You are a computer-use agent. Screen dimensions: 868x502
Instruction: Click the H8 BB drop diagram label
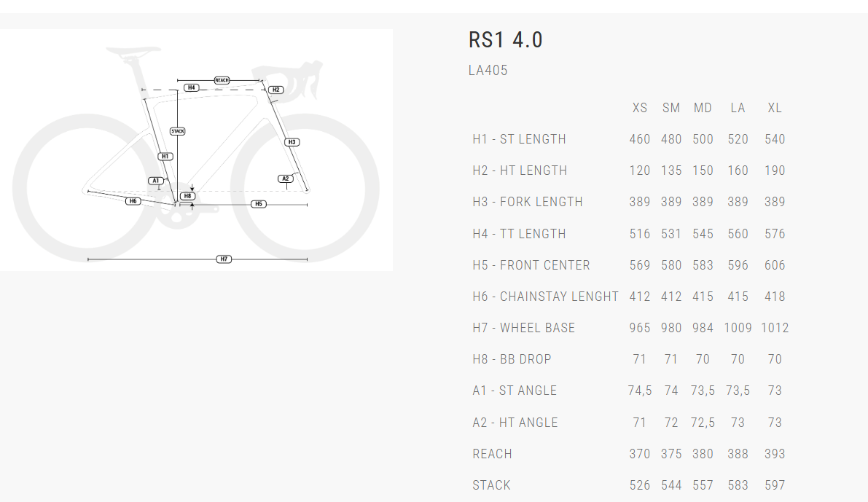(x=188, y=196)
